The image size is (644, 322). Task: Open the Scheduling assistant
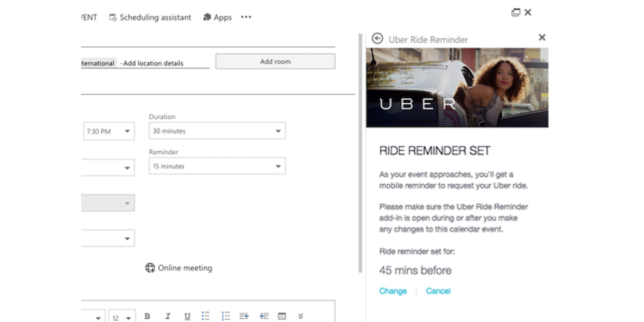pos(150,17)
